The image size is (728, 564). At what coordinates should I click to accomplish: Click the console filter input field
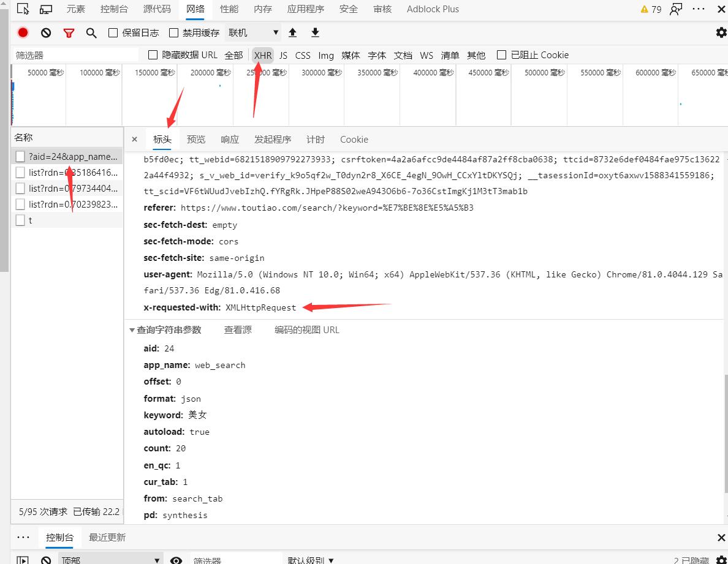(236, 560)
